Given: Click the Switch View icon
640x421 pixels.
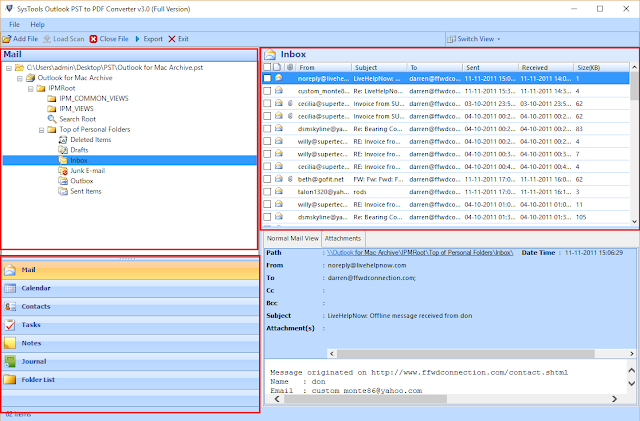Looking at the screenshot, I should coord(451,39).
